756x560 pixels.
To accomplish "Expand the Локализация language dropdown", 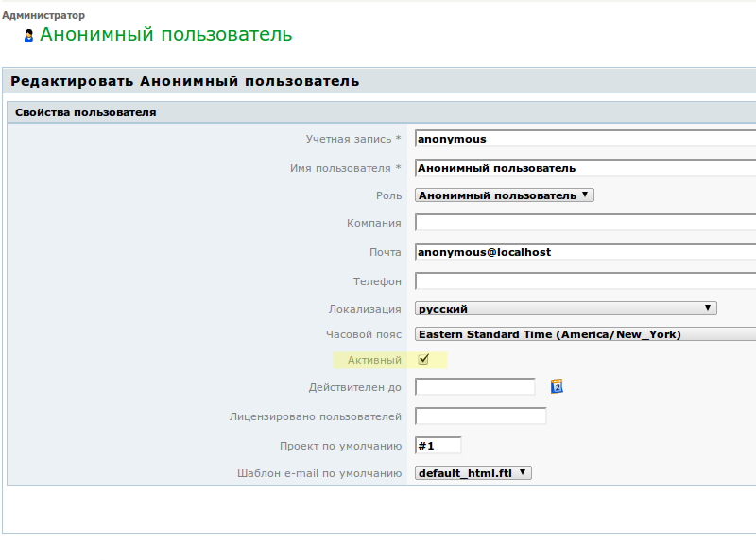I will [565, 309].
